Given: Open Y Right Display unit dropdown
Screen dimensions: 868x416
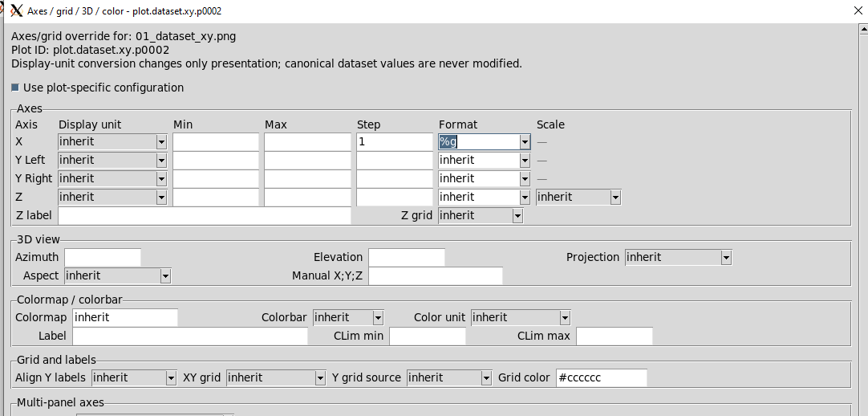Looking at the screenshot, I should [x=112, y=178].
